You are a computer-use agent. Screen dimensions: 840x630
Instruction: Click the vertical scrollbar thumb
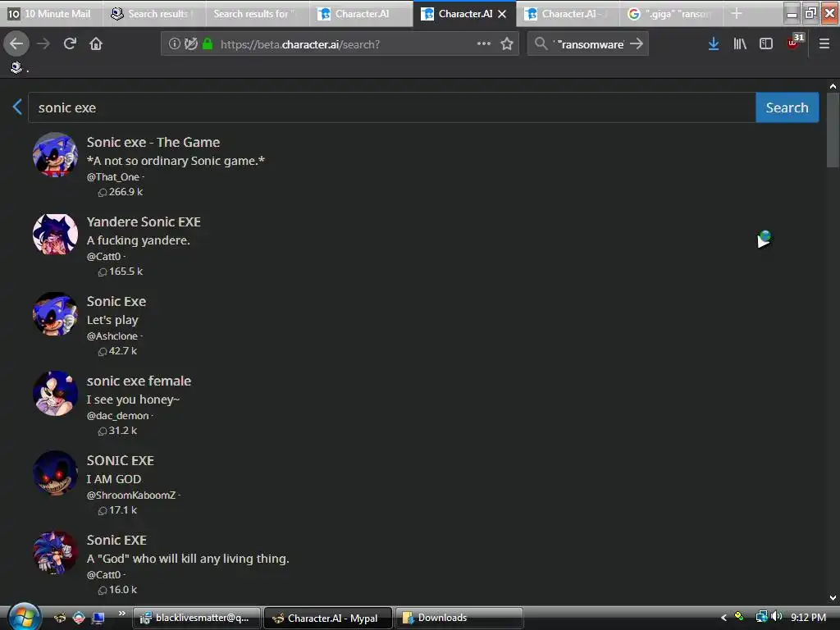tap(833, 130)
